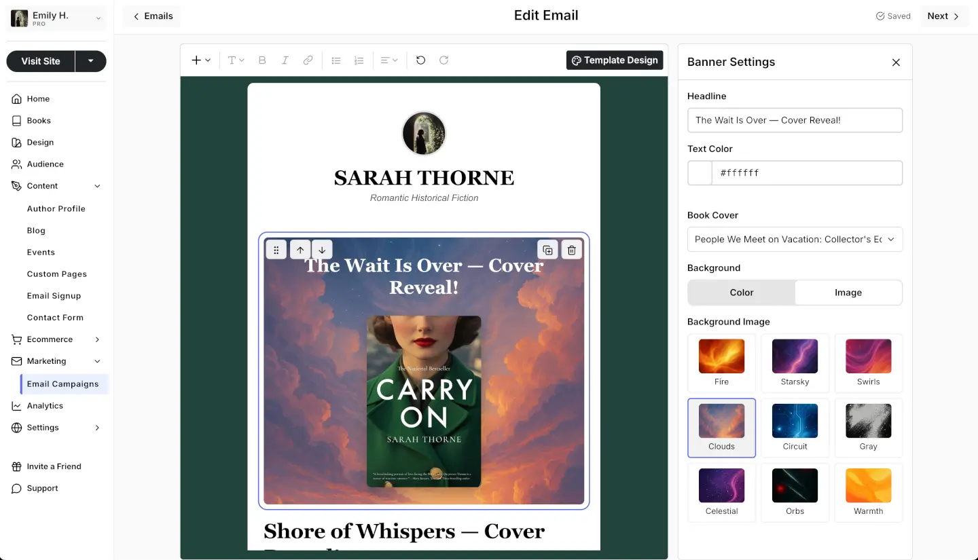978x560 pixels.
Task: Move the banner block down
Action: pyautogui.click(x=322, y=250)
